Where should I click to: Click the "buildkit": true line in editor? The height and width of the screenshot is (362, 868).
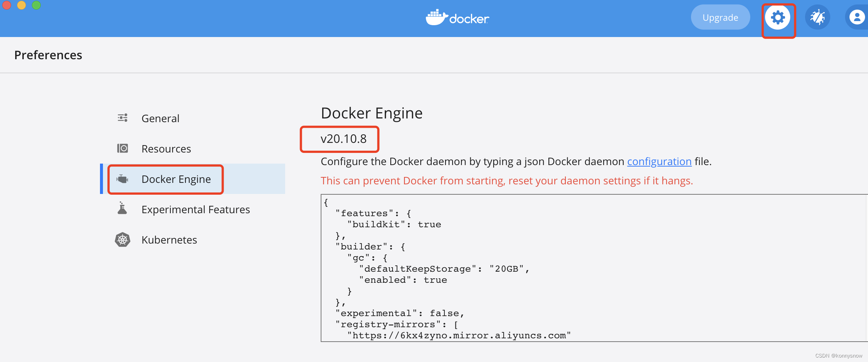(x=394, y=224)
